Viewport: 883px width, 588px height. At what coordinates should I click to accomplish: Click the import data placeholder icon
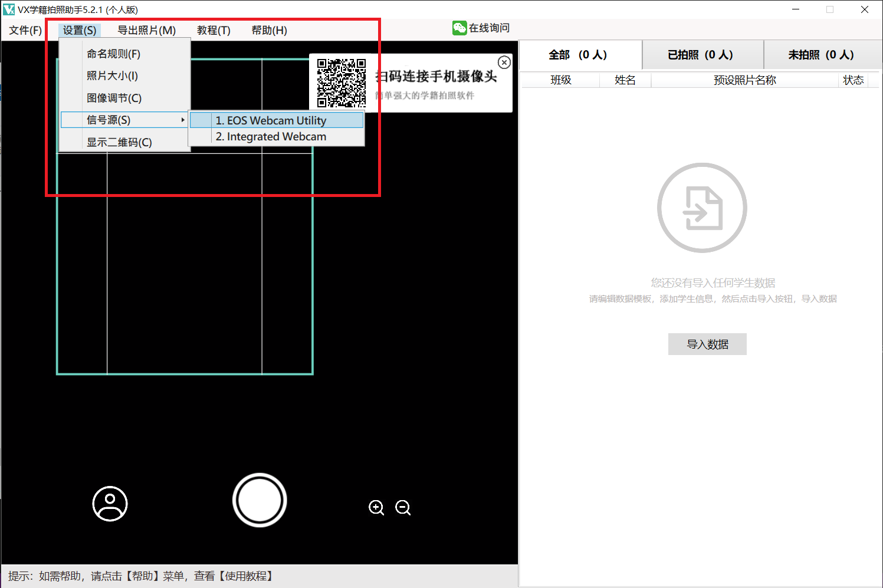coord(702,208)
